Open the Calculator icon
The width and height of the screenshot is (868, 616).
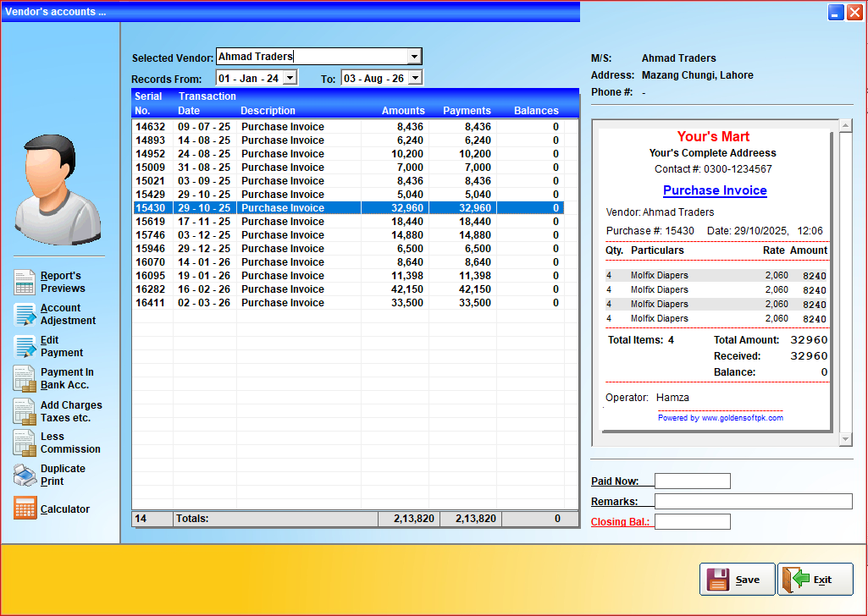25,509
